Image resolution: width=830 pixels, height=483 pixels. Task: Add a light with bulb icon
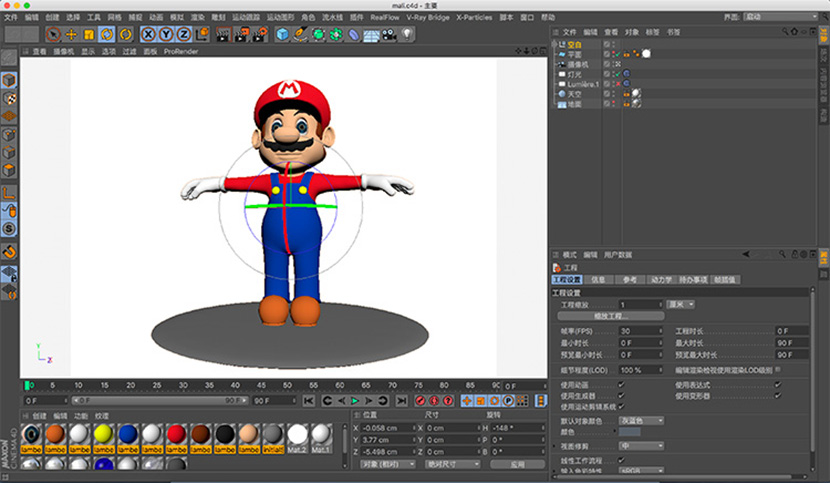[x=407, y=34]
